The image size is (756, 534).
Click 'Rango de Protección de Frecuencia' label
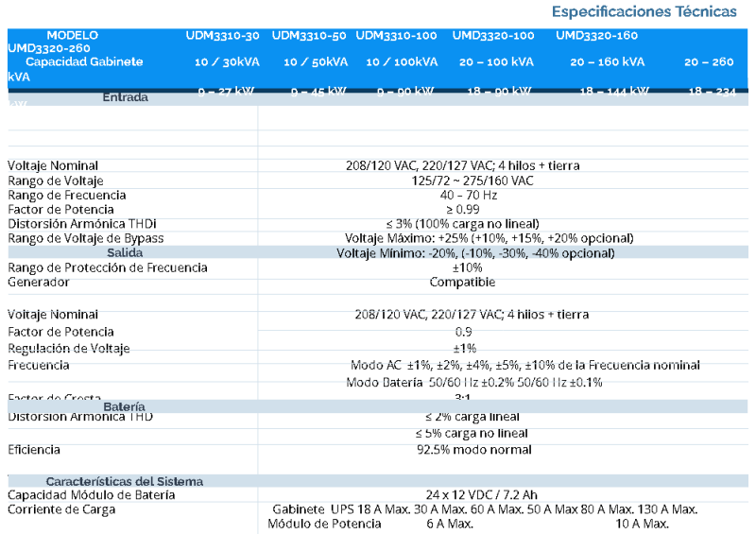108,268
